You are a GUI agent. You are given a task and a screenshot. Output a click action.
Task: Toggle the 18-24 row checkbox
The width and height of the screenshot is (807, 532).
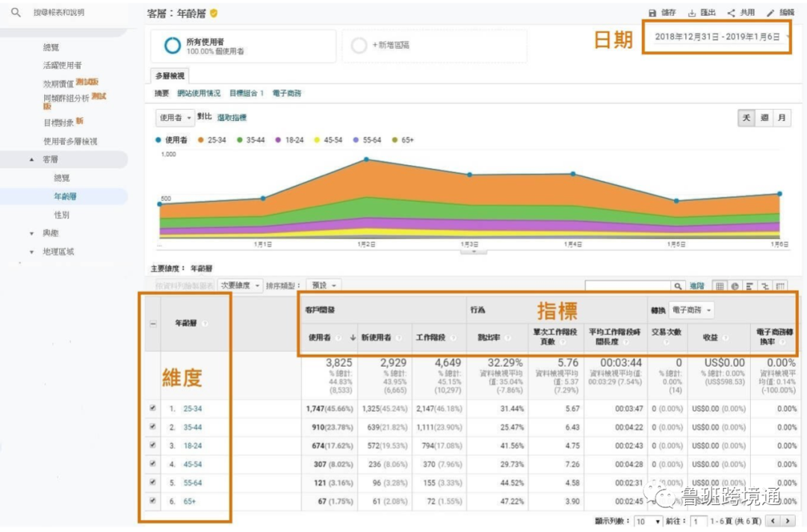(153, 445)
